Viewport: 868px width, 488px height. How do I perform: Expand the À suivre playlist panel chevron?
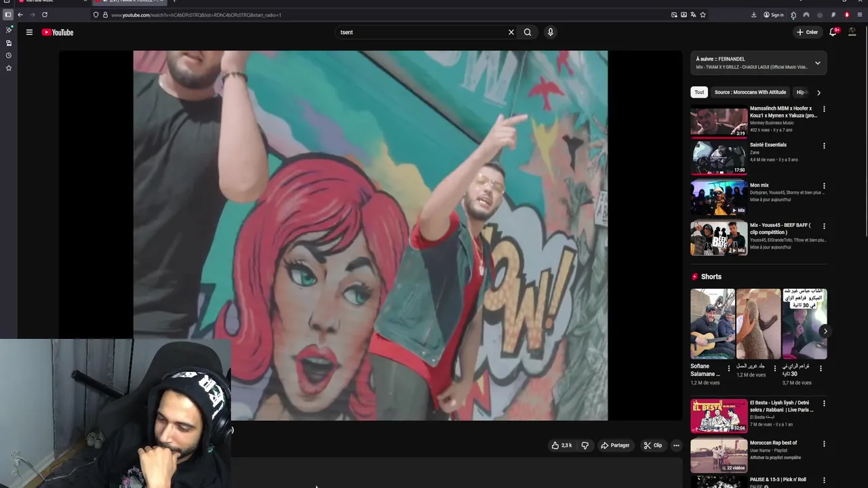click(x=817, y=63)
